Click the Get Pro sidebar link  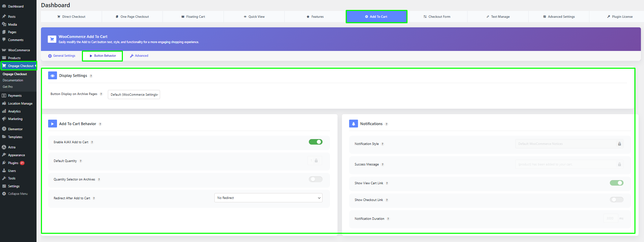(8, 87)
